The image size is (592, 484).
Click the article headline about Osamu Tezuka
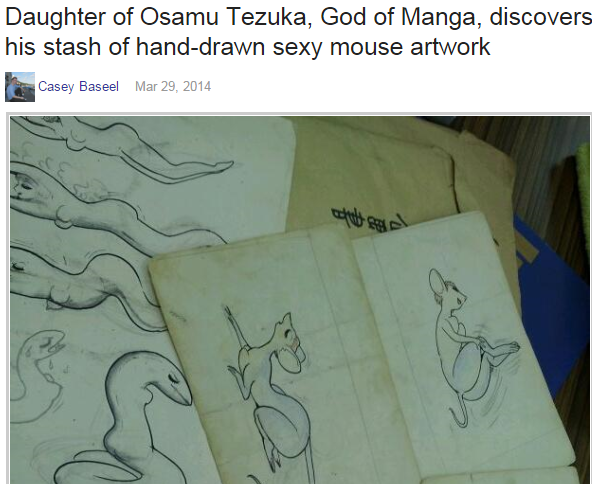298,32
